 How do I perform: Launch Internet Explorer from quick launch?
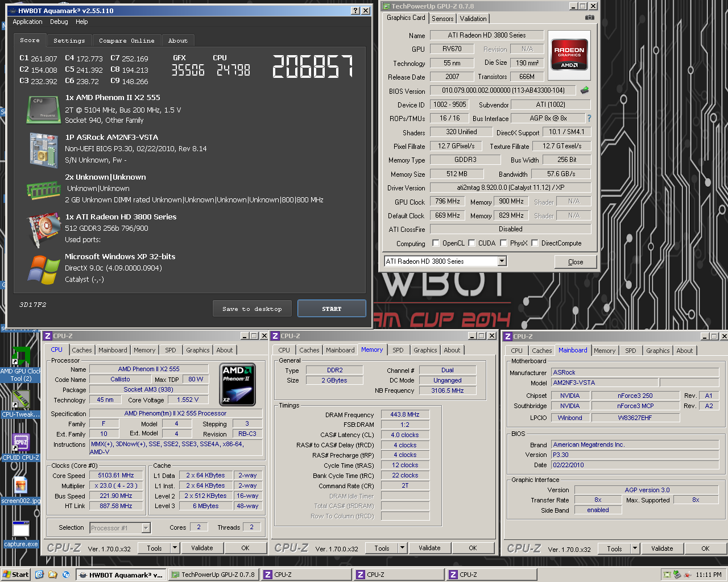(x=39, y=575)
